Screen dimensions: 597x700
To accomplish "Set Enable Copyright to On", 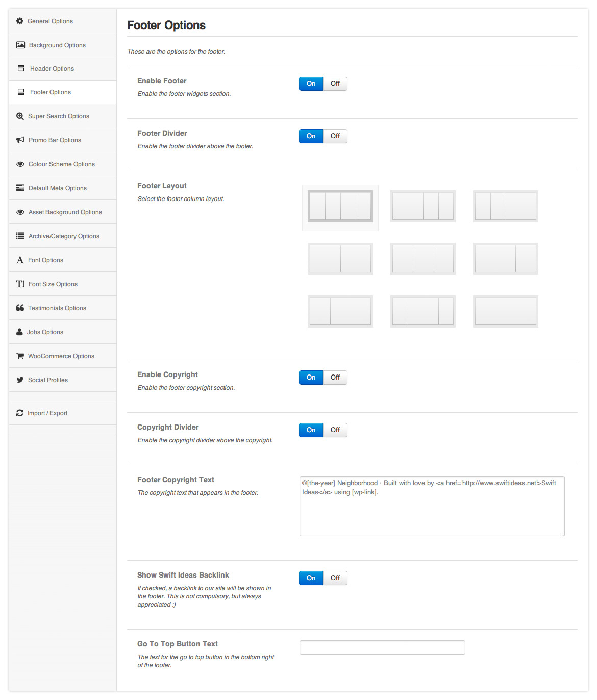I will click(311, 378).
